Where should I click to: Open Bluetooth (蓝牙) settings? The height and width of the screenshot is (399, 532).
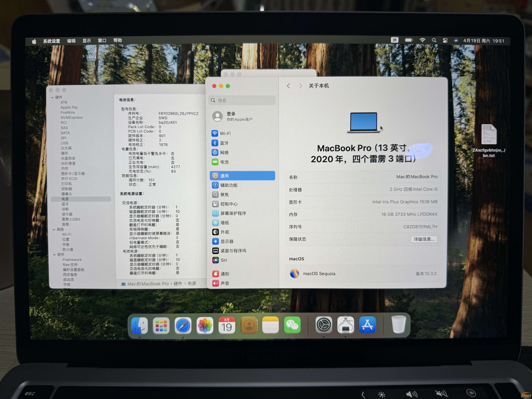(242, 143)
